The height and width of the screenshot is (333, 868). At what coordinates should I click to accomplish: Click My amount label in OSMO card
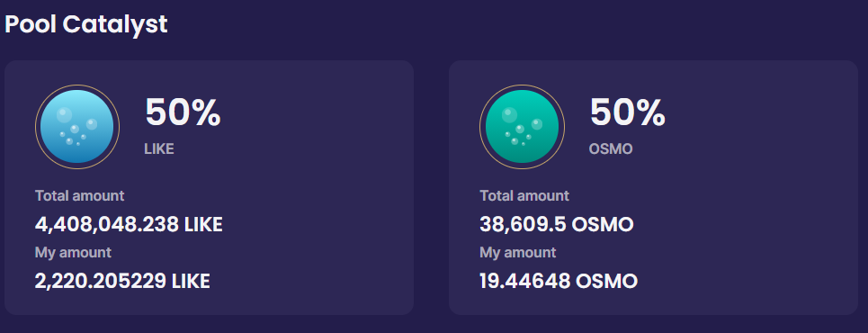pyautogui.click(x=517, y=253)
